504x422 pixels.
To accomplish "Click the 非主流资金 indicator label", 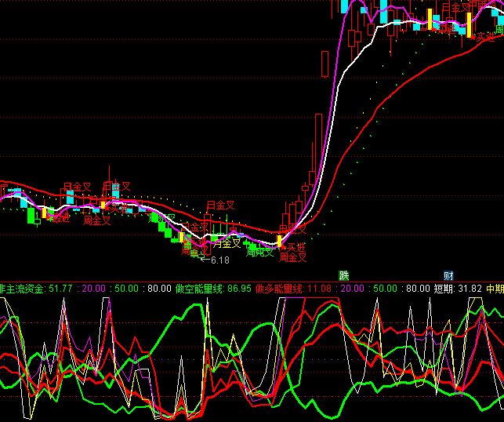I will 23,289.
